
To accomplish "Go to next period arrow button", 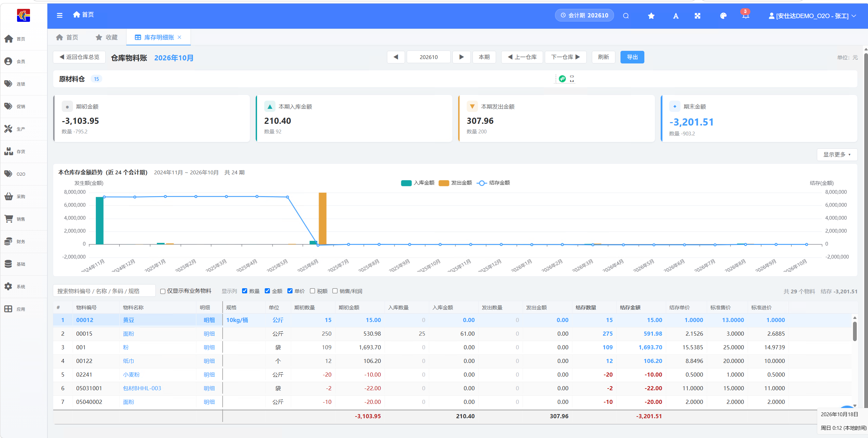I will pyautogui.click(x=461, y=57).
